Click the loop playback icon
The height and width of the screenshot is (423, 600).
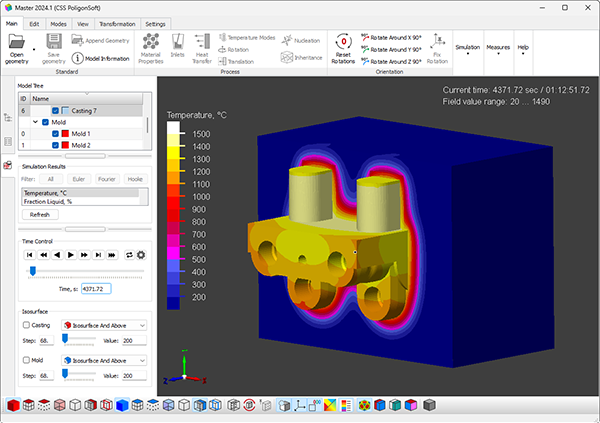[x=128, y=255]
